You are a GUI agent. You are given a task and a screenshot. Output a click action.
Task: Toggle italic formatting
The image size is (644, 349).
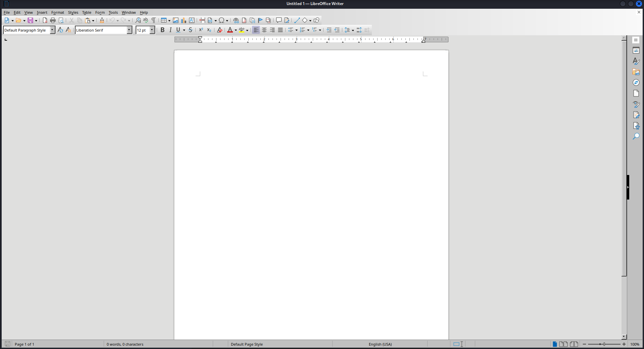coord(170,30)
